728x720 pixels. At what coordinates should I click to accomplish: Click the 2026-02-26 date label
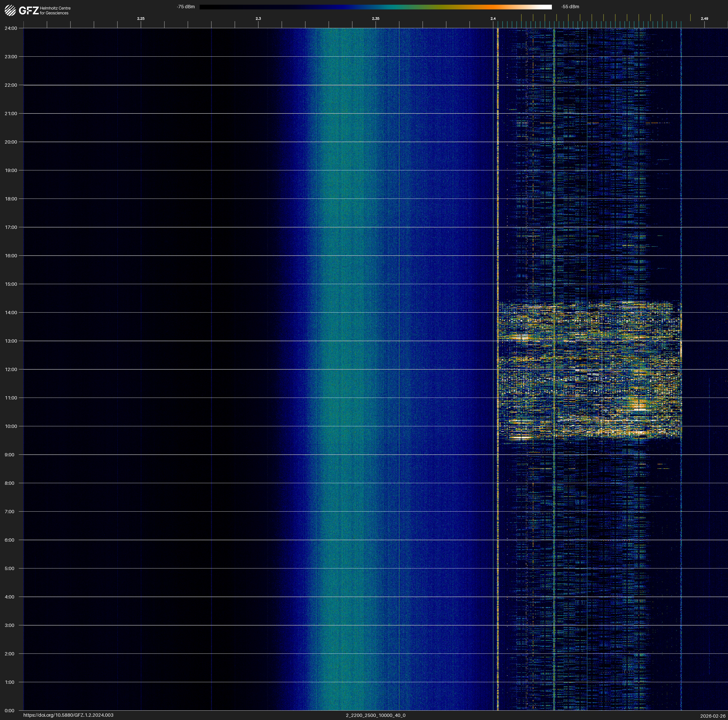[713, 716]
